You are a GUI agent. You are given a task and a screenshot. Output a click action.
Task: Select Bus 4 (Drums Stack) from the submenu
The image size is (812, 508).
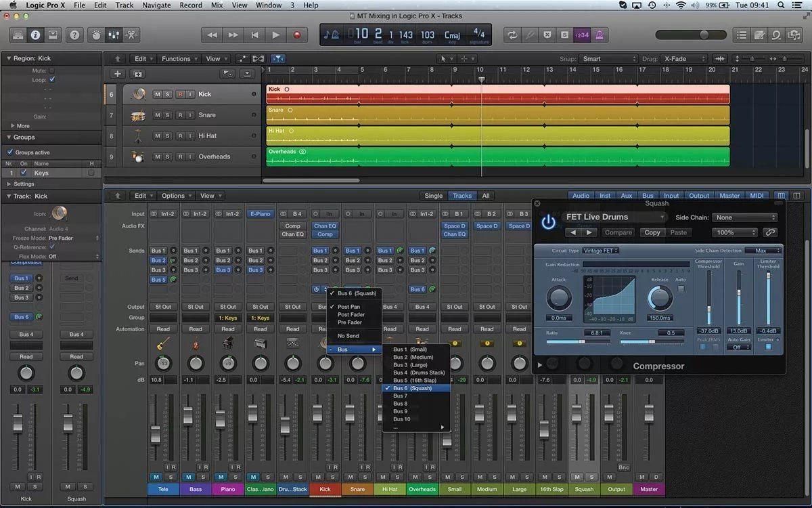[419, 373]
